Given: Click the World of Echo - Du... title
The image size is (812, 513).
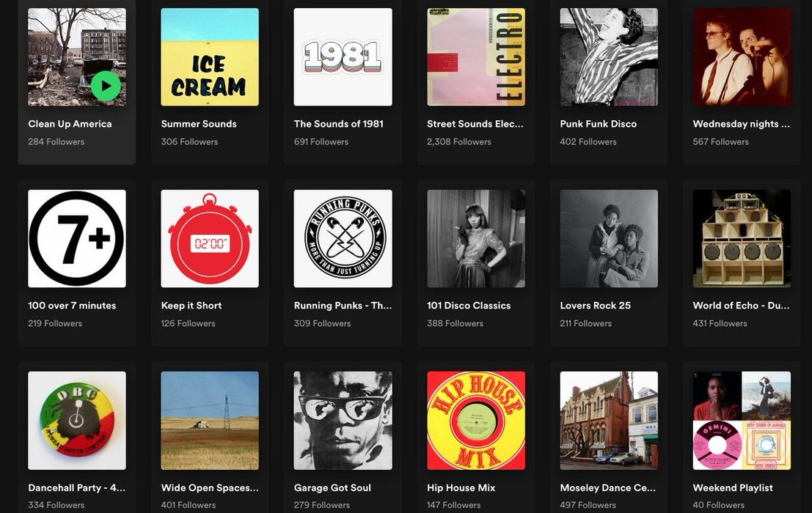Looking at the screenshot, I should pyautogui.click(x=741, y=306).
